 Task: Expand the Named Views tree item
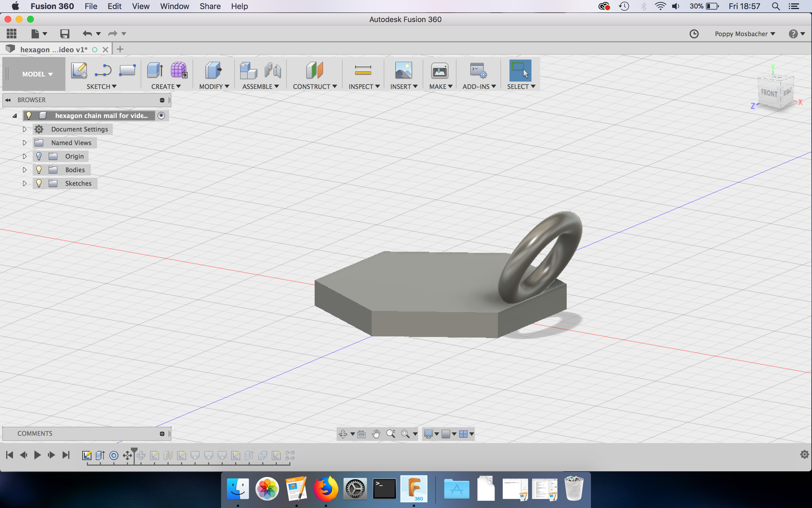pos(24,143)
